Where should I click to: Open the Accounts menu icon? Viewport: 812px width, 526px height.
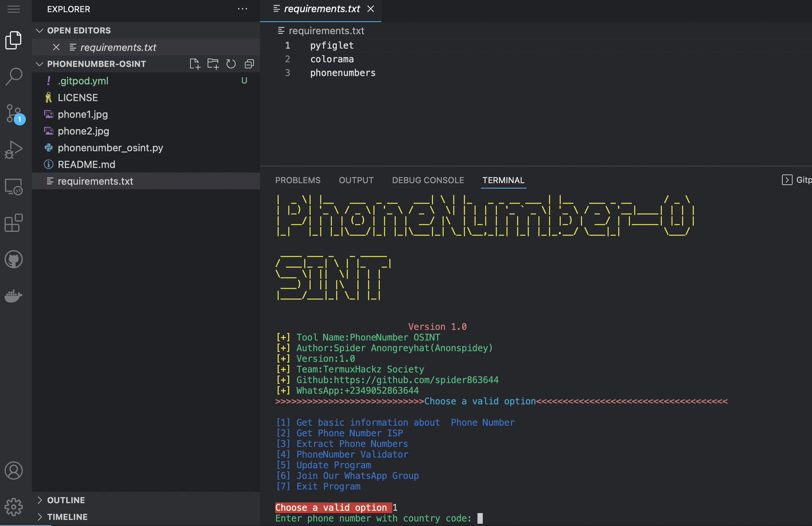13,471
